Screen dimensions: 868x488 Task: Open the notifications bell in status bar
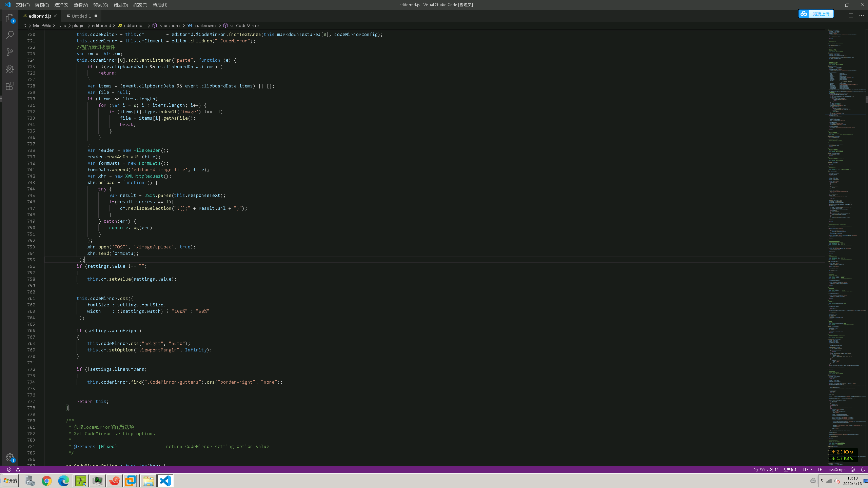point(863,469)
